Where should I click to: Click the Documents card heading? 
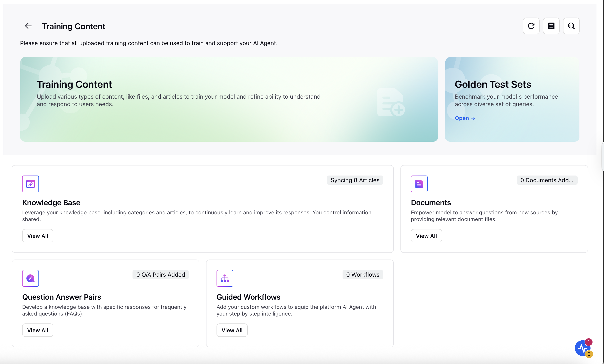(431, 202)
